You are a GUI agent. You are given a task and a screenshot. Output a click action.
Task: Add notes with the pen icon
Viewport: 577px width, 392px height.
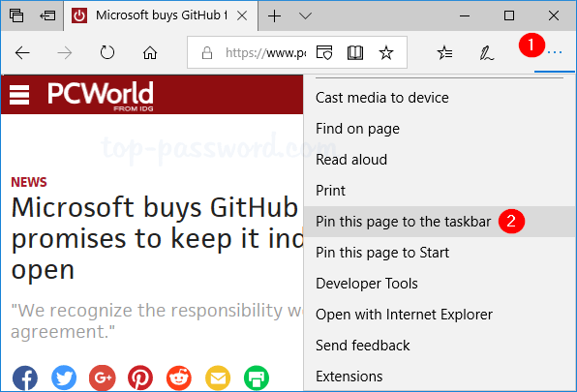(x=486, y=53)
